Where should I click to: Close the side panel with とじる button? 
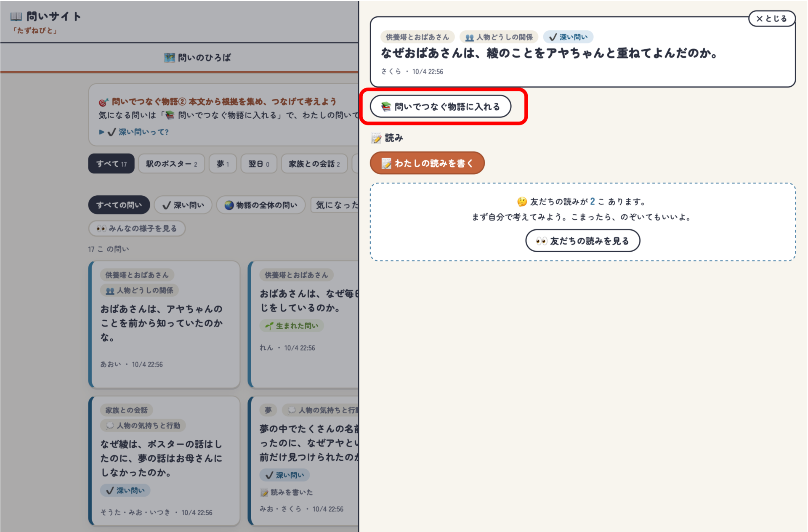(771, 19)
